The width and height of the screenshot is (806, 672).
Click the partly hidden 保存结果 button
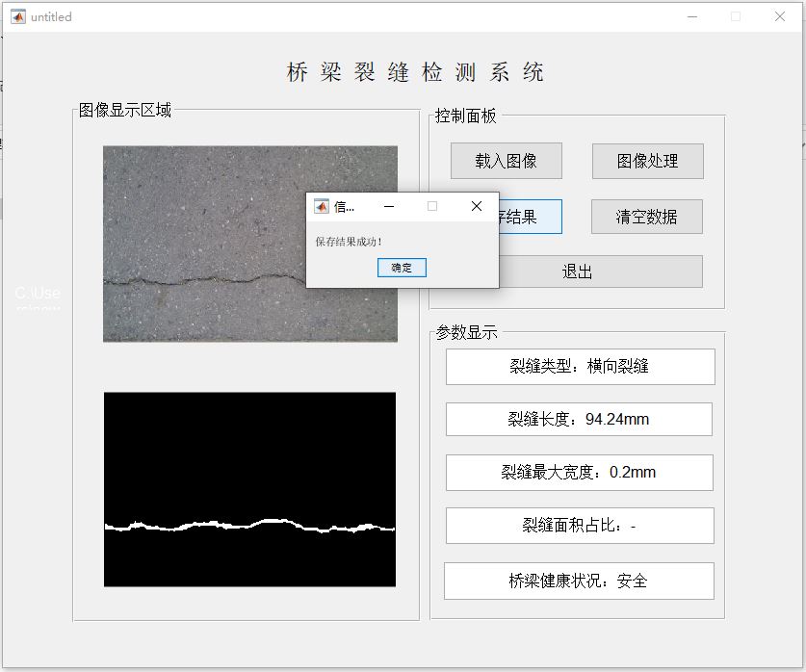(x=531, y=217)
